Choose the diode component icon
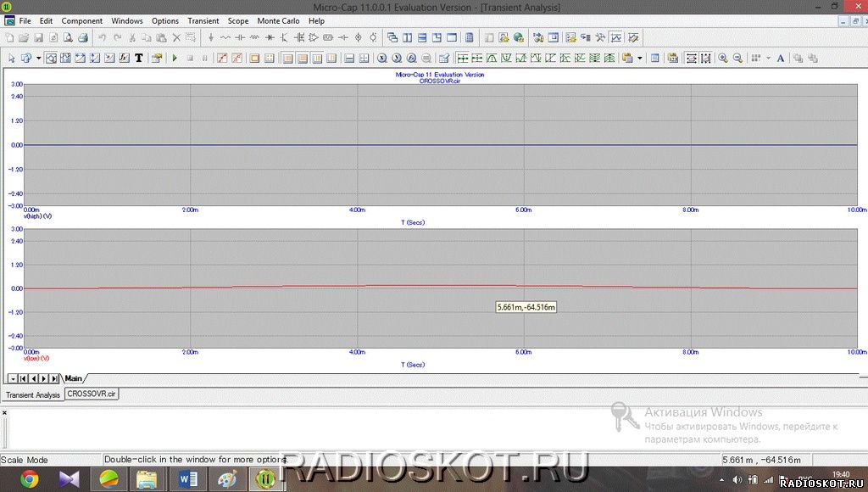This screenshot has height=492, width=868. pos(270,37)
